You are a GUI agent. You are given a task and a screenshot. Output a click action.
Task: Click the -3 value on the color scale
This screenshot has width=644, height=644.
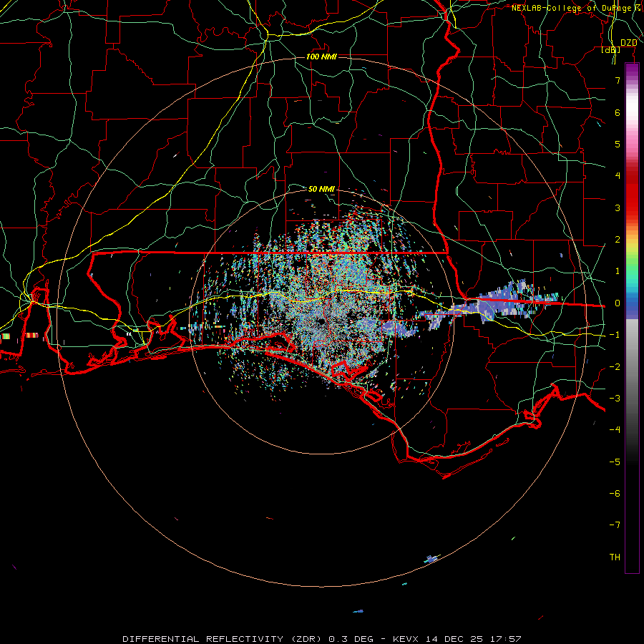pyautogui.click(x=615, y=399)
